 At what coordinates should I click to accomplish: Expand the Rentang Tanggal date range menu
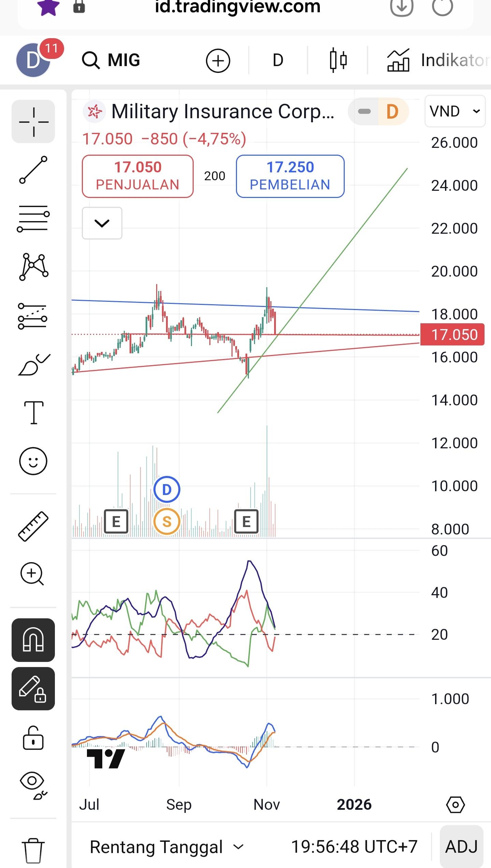(166, 847)
